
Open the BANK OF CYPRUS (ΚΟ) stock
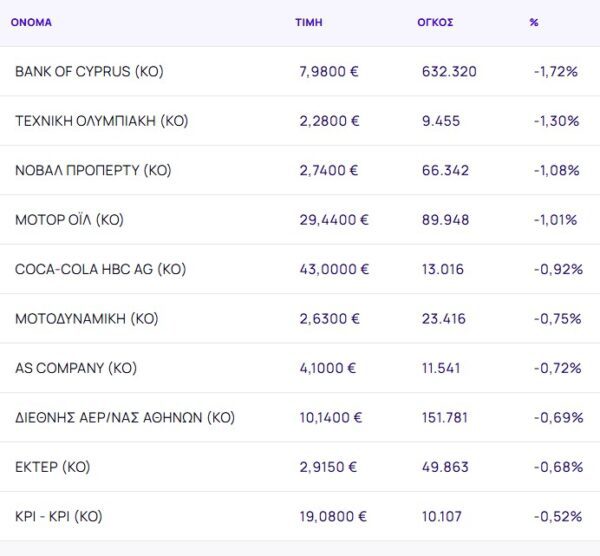click(x=89, y=72)
